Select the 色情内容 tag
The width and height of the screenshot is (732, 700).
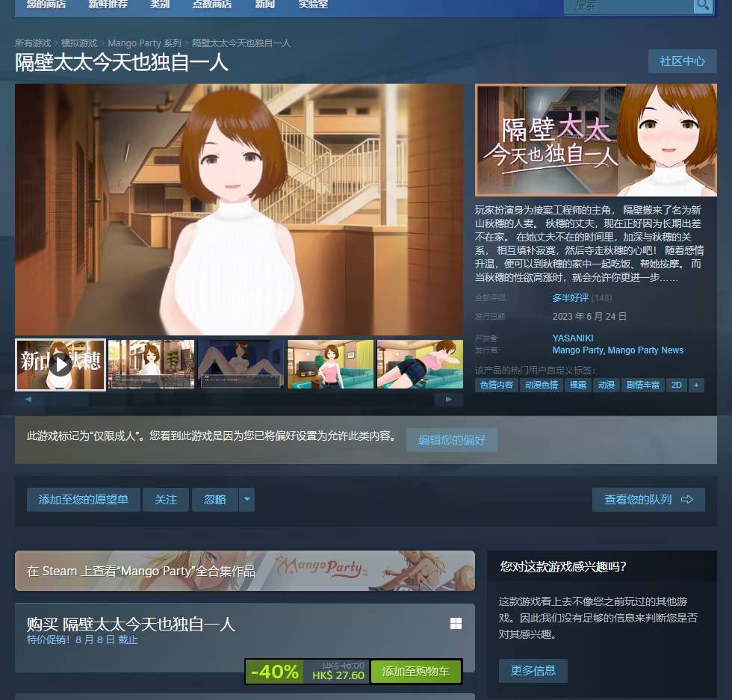(x=496, y=385)
